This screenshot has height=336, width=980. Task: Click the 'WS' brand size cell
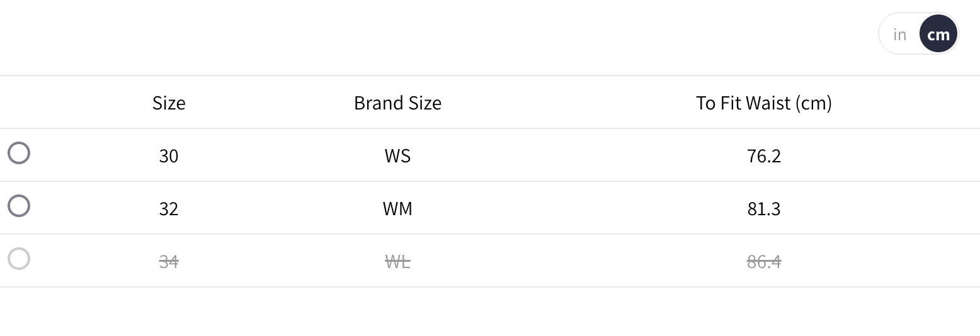397,155
